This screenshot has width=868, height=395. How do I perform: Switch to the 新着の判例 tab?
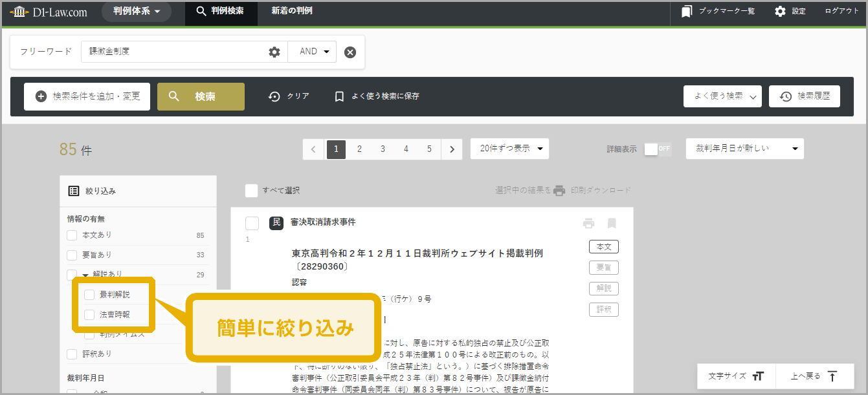tap(292, 12)
